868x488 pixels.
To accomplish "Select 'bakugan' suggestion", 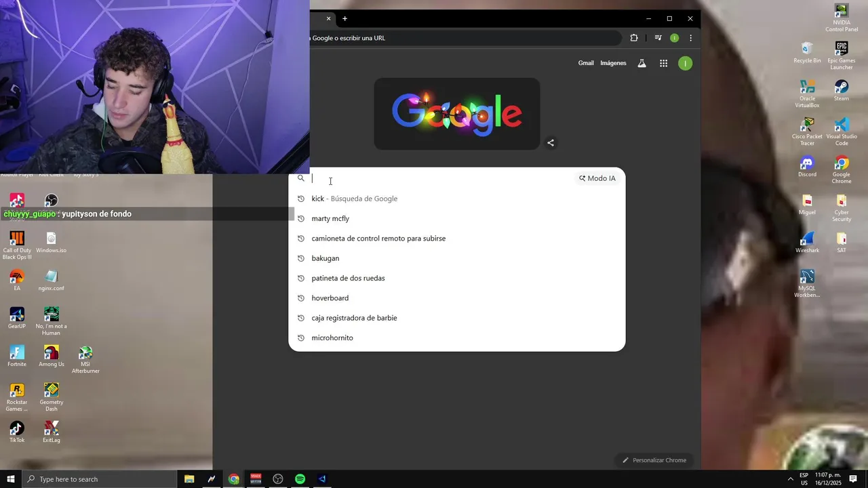I will click(x=457, y=258).
